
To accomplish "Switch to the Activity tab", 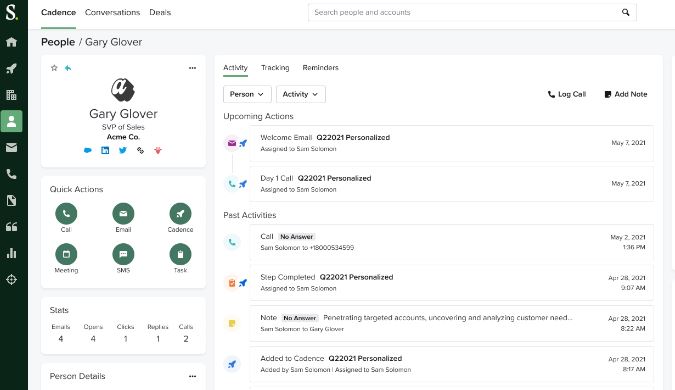I will 235,68.
